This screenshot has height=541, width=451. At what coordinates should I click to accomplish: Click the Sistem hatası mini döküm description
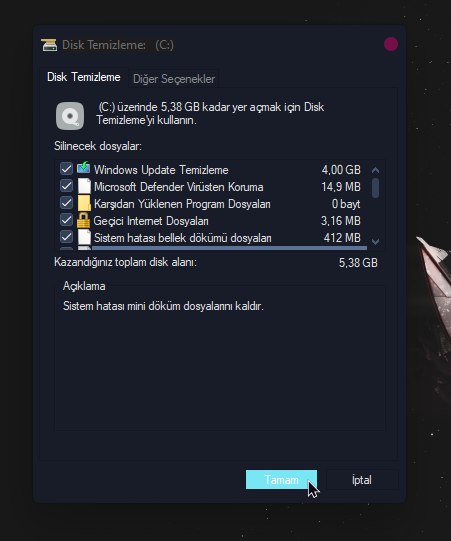[x=163, y=306]
